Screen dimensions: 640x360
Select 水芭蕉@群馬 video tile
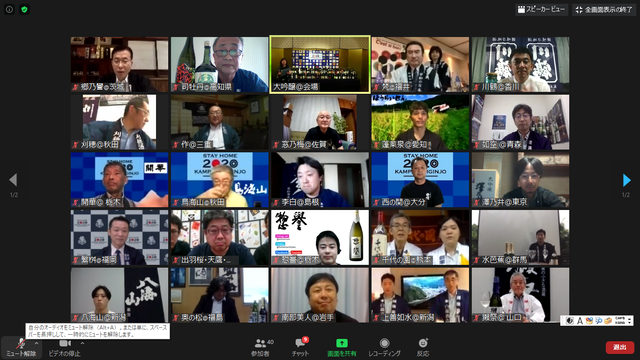(520, 238)
